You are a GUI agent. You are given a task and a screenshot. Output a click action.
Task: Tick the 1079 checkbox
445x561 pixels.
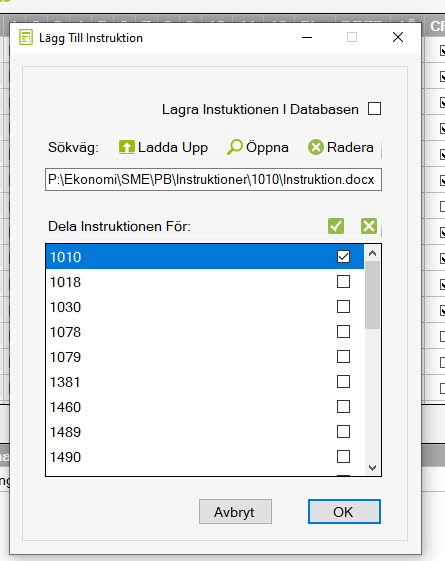343,357
